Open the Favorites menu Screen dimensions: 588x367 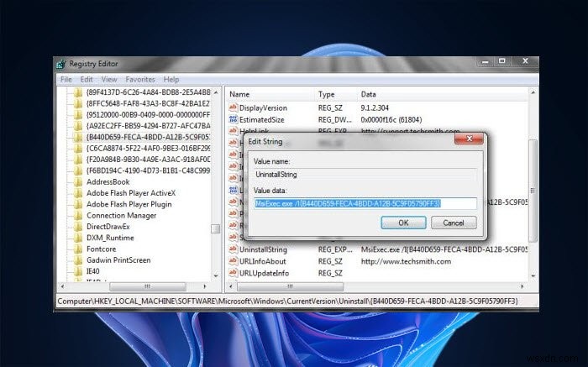coord(140,80)
